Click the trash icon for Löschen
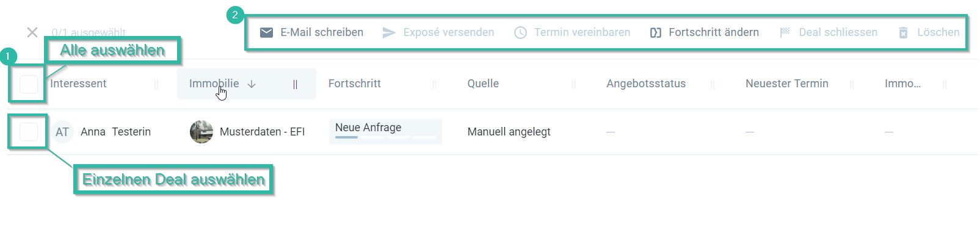Screen dimensions: 980x227 [903, 32]
